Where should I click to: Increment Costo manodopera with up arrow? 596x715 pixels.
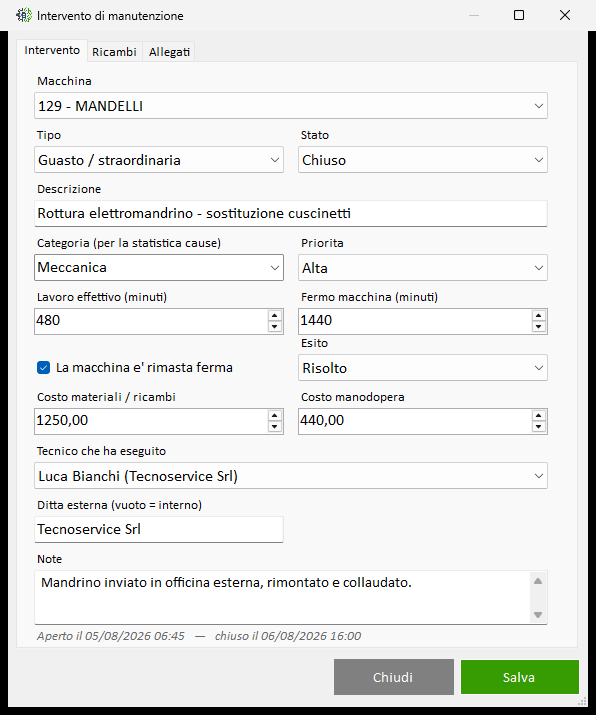click(539, 415)
